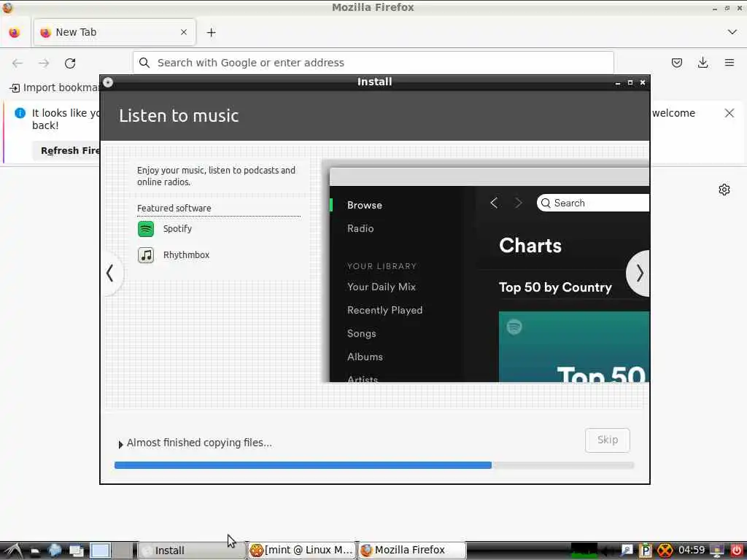Click the 'Featured software' heading
This screenshot has width=747, height=560.
pos(174,209)
